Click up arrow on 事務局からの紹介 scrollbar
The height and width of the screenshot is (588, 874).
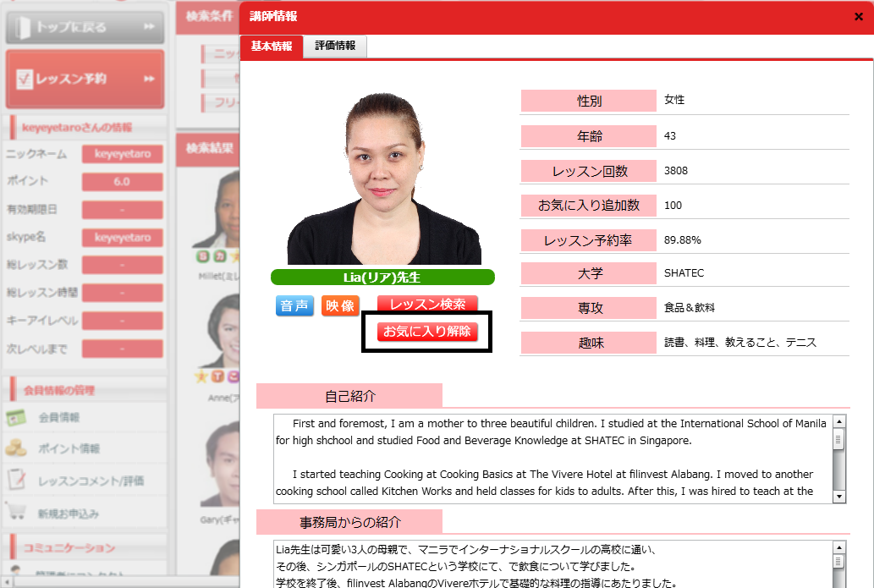(x=838, y=547)
